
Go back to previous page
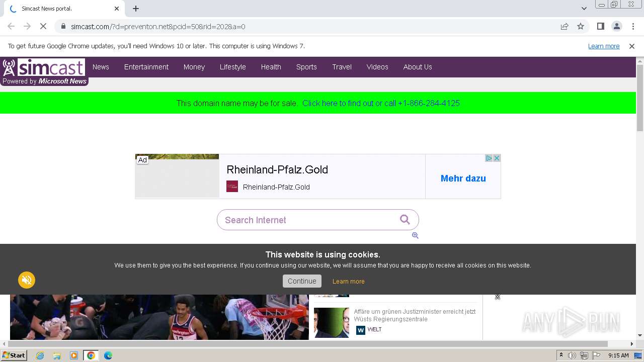point(11,26)
